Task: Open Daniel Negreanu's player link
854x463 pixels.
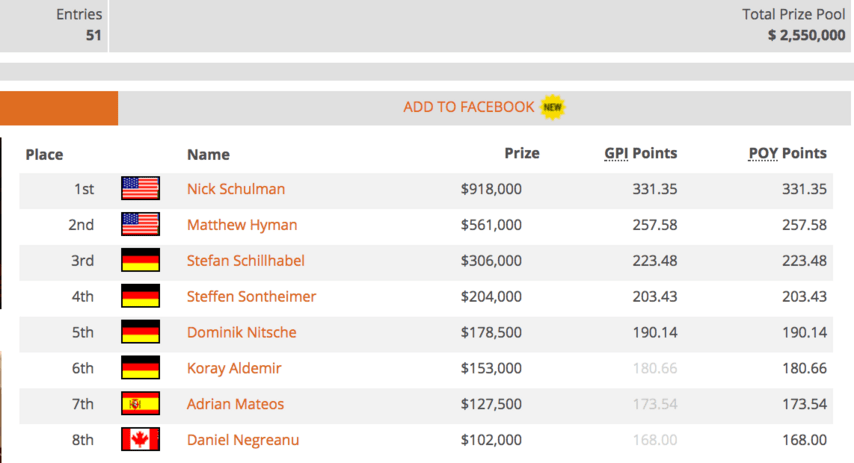Action: pos(243,440)
